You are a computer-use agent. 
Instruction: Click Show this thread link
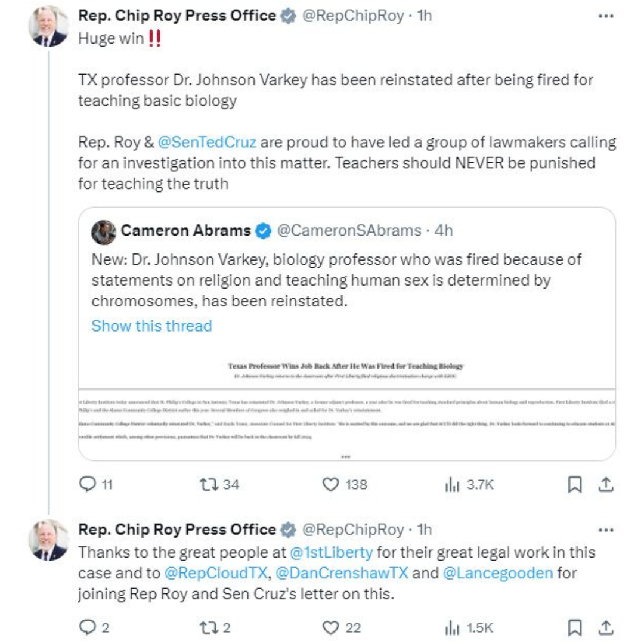click(151, 326)
